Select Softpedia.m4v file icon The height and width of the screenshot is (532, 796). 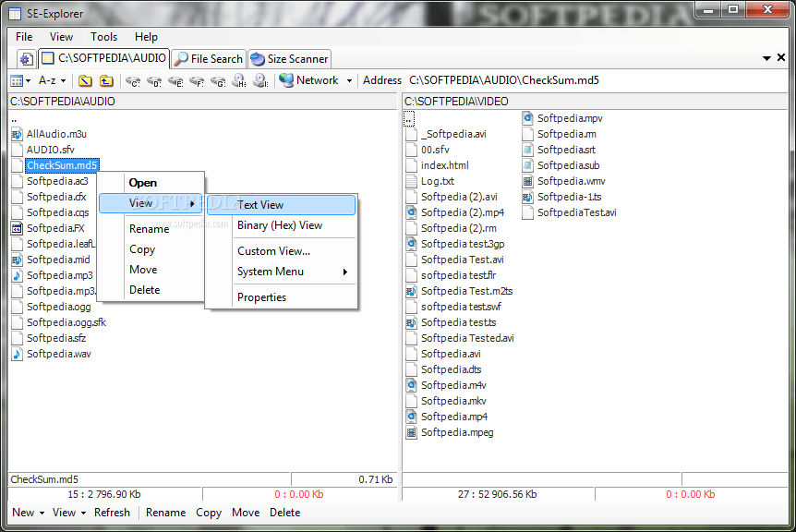pyautogui.click(x=411, y=385)
